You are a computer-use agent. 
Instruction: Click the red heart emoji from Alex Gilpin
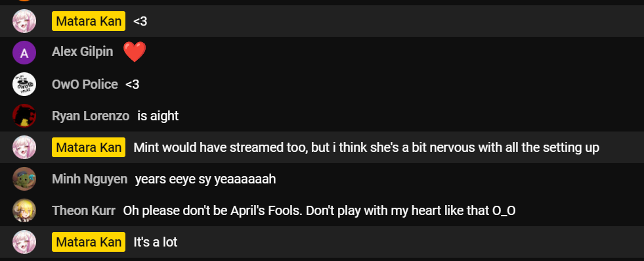[x=135, y=52]
